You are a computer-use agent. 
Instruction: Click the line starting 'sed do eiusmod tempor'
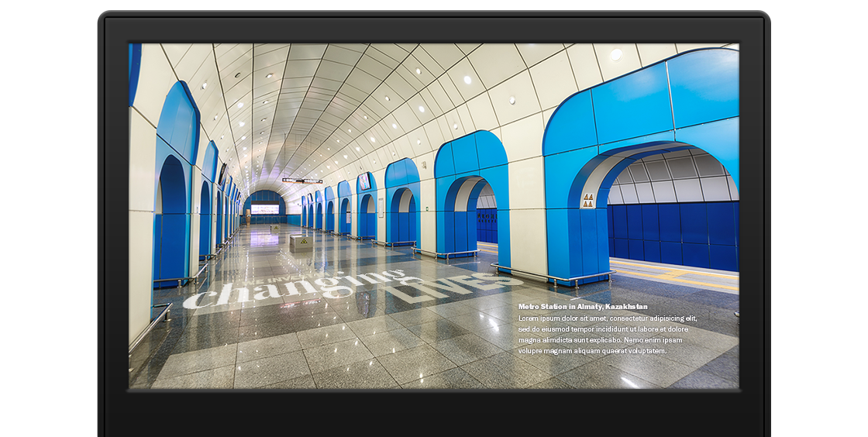click(603, 329)
